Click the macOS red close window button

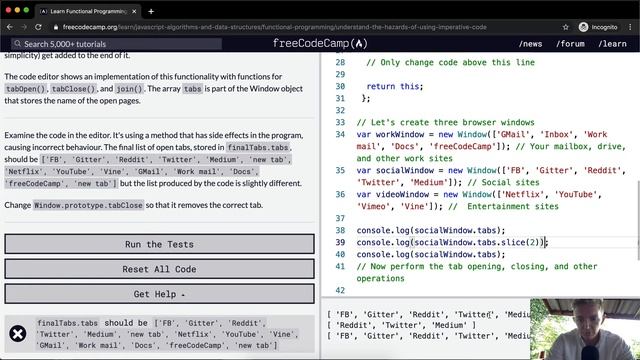[x=8, y=10]
